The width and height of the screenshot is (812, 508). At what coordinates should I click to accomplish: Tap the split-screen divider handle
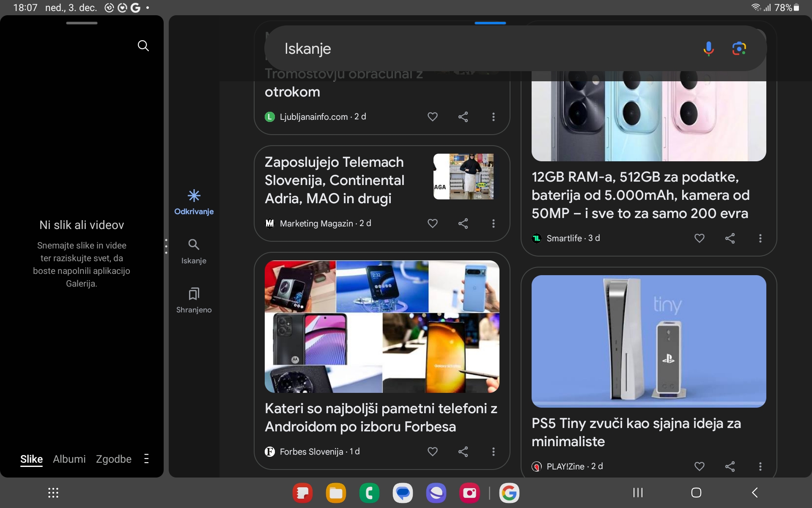click(166, 246)
